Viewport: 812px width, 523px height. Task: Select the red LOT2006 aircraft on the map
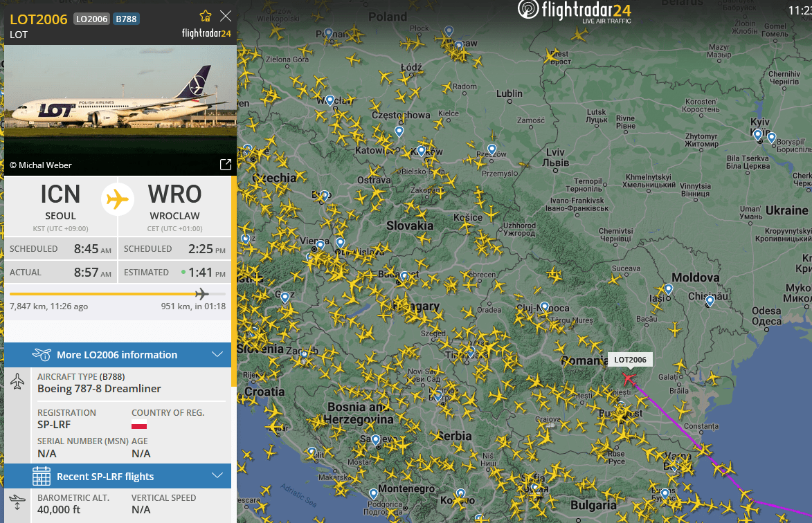[x=629, y=379]
